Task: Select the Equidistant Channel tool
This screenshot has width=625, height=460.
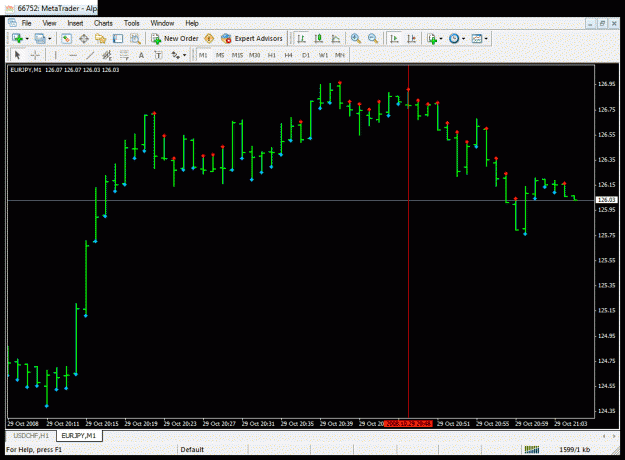Action: [x=107, y=55]
